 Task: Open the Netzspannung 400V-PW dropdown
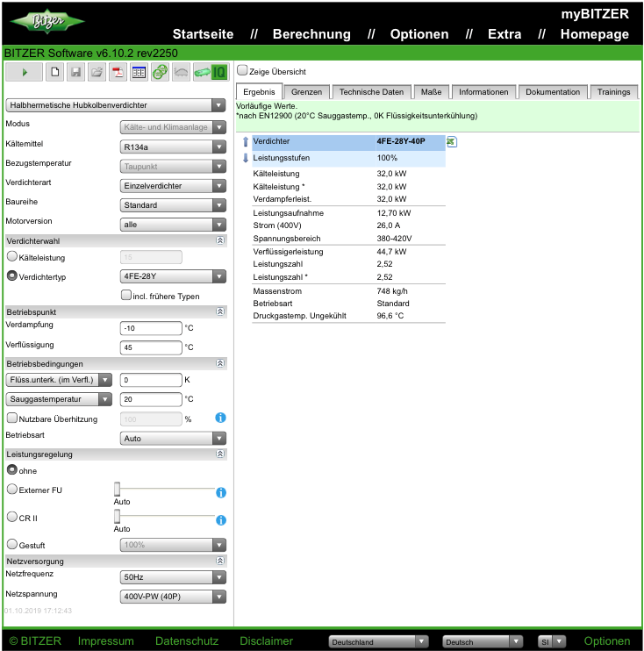click(173, 597)
